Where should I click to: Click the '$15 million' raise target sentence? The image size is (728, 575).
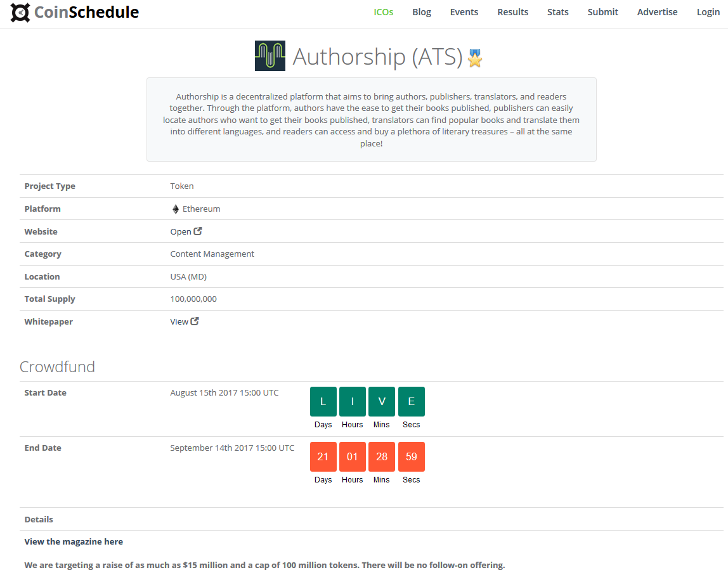click(x=264, y=565)
